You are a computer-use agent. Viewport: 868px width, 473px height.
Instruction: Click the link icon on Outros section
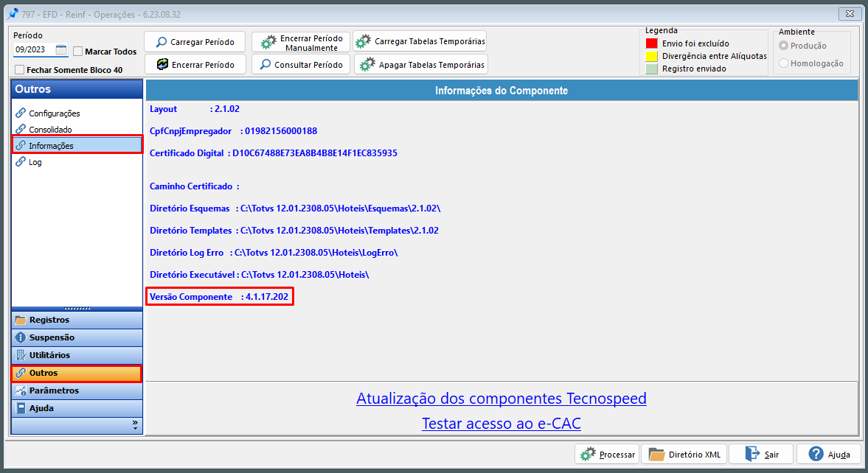click(21, 373)
